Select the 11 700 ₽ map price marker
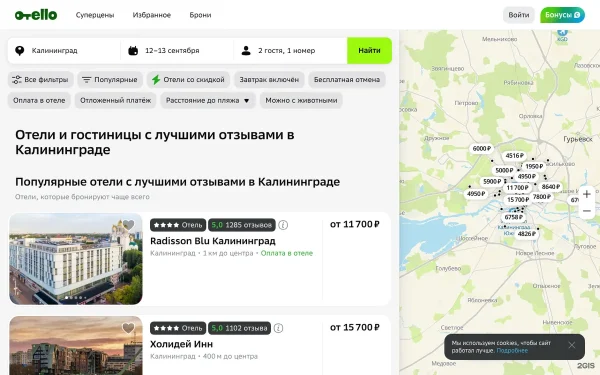 517,188
